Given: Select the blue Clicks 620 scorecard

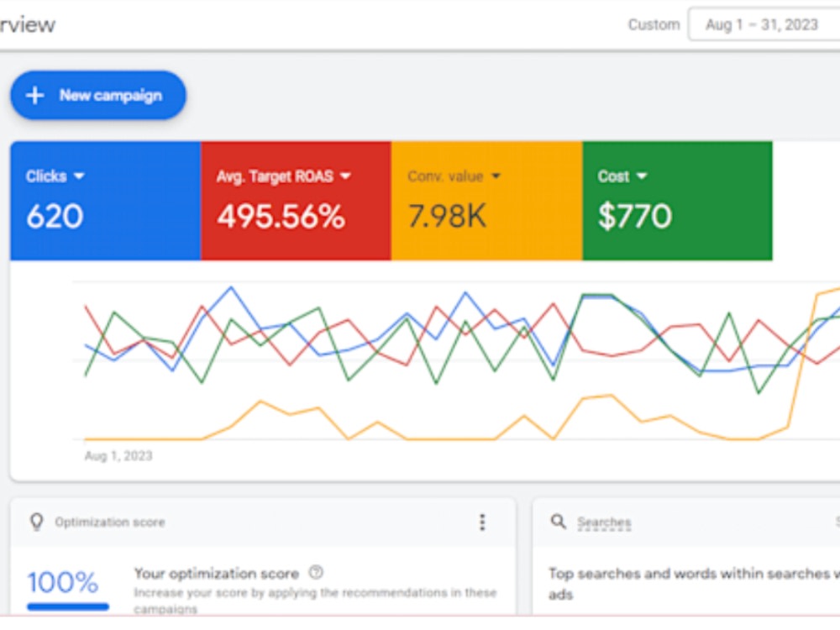Looking at the screenshot, I should click(106, 201).
